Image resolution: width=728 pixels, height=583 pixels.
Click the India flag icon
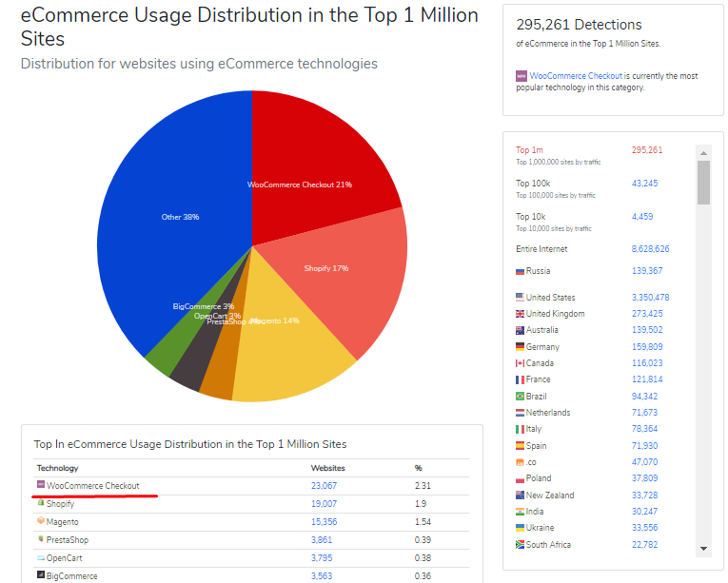click(x=520, y=512)
